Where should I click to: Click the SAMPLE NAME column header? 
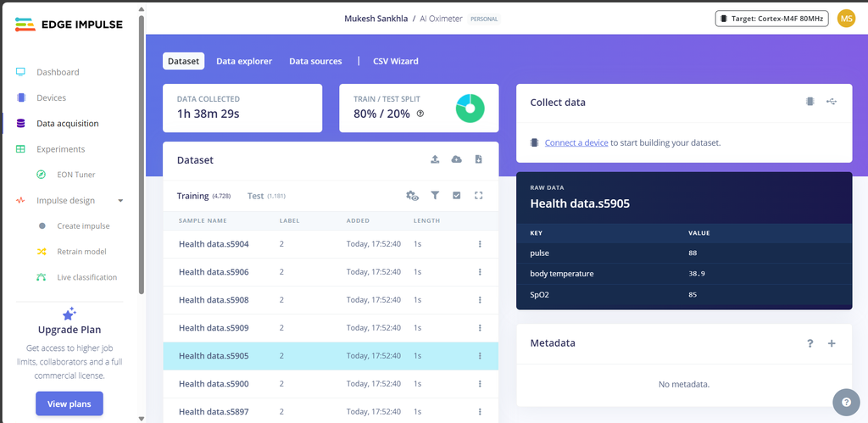[x=203, y=220]
